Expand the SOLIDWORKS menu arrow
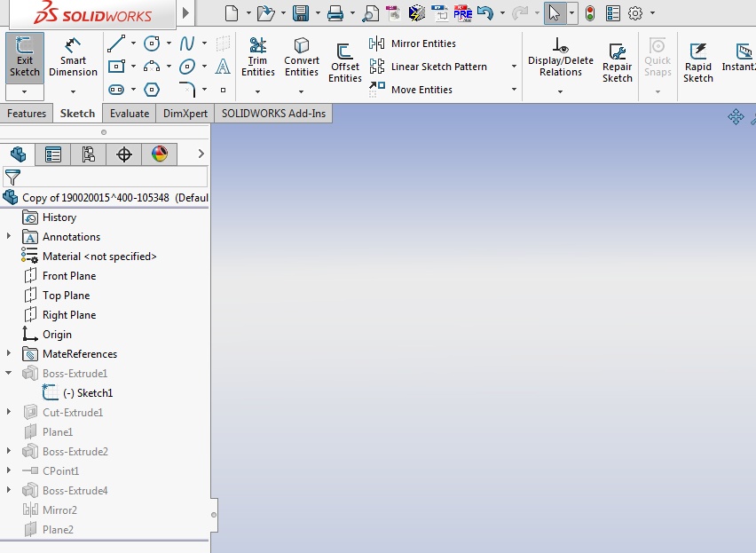 click(x=185, y=13)
